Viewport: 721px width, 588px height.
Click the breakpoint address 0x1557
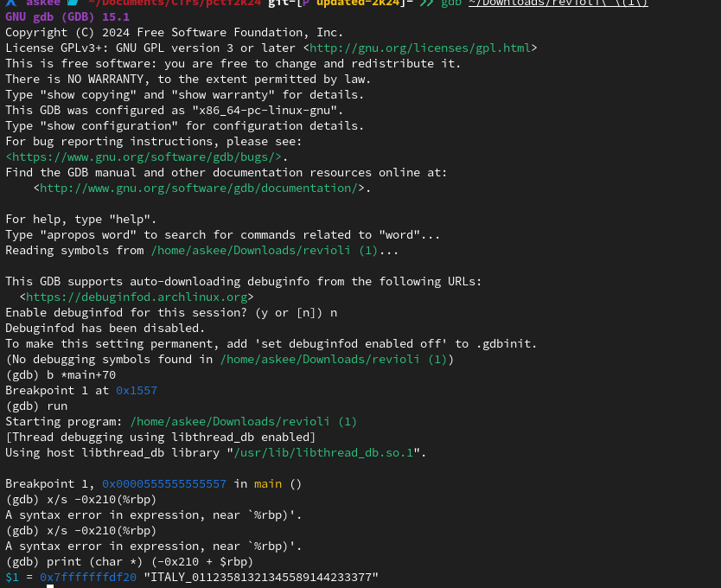(x=137, y=390)
